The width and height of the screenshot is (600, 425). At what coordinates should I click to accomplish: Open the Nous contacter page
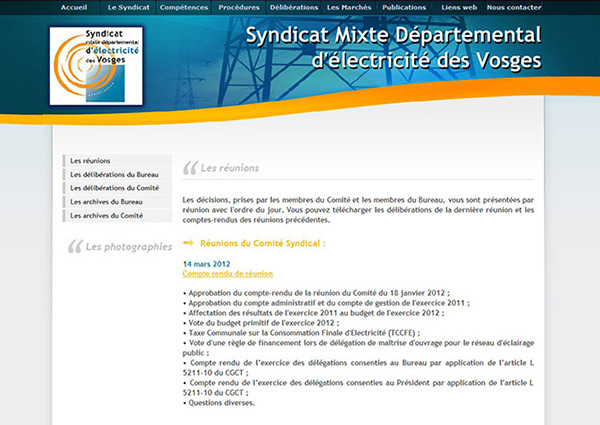514,7
